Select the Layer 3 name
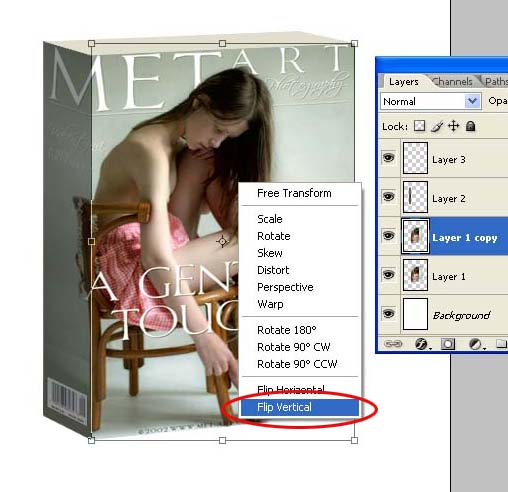The width and height of the screenshot is (508, 492). (449, 160)
